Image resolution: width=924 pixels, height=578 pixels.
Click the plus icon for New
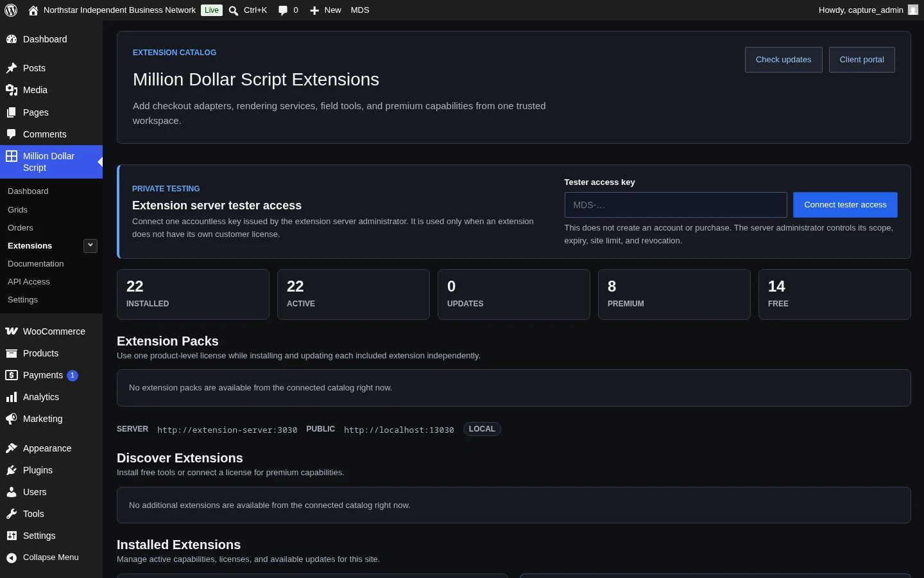click(x=314, y=10)
